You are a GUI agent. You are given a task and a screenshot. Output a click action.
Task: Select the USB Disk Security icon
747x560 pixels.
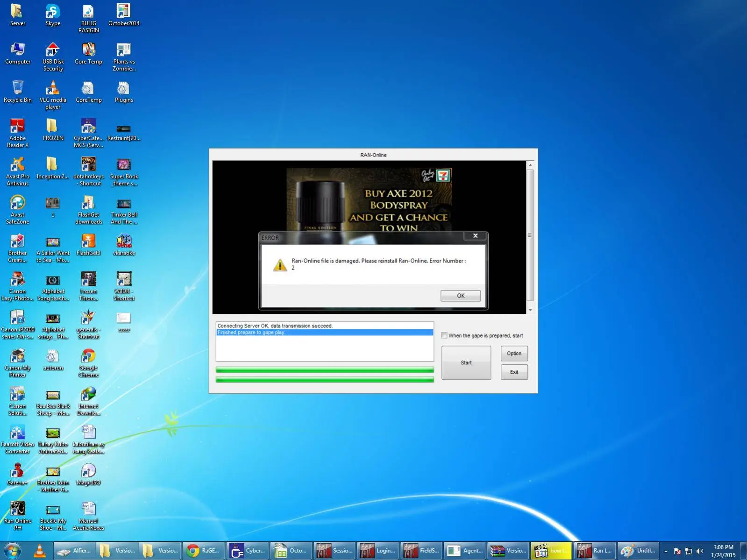coord(53,57)
